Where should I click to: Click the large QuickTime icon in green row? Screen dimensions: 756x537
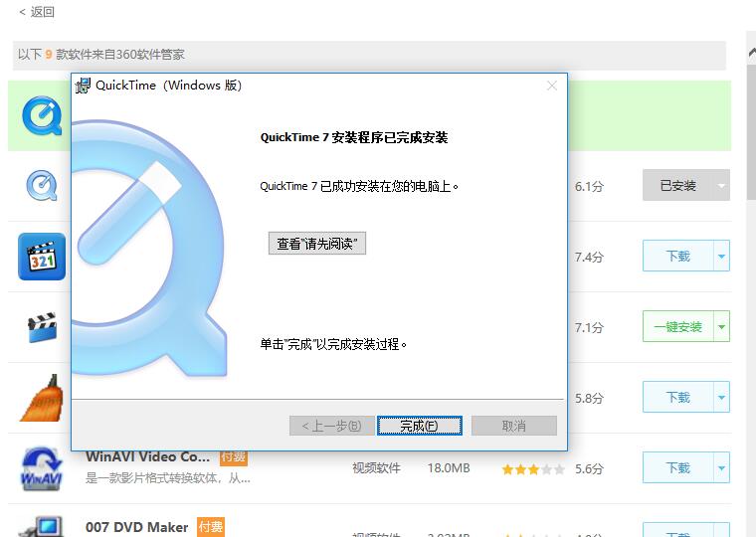42,115
